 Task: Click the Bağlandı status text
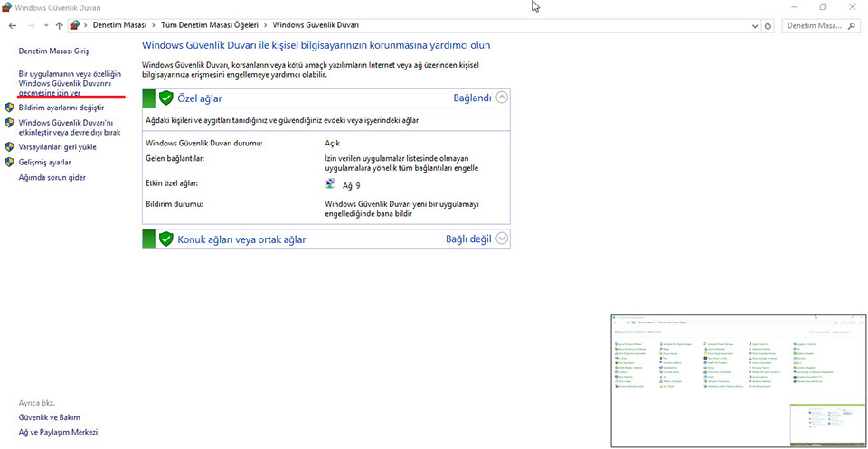(472, 98)
